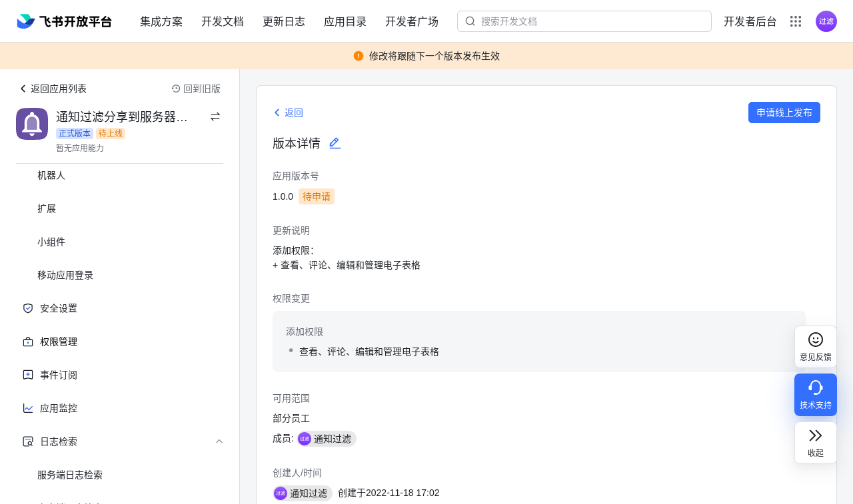Click the member 通知过滤 avatar chip
This screenshot has height=504, width=853.
tap(327, 439)
